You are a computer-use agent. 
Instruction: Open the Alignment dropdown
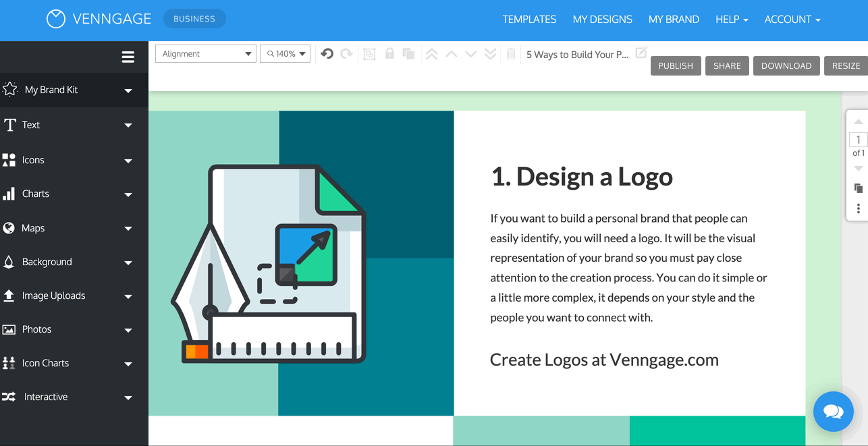[x=205, y=53]
